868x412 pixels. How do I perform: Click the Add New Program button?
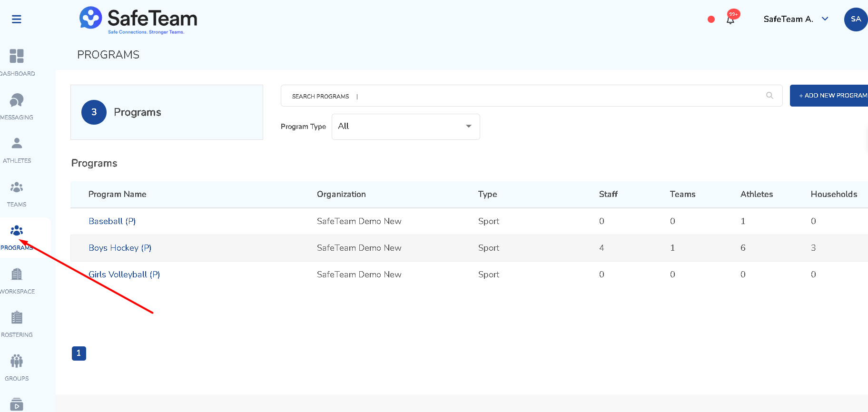pos(829,96)
